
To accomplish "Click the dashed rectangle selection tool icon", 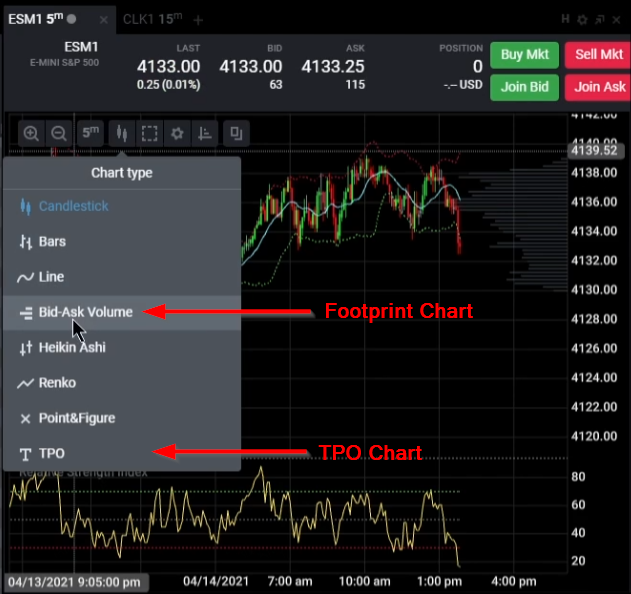I will coord(149,133).
